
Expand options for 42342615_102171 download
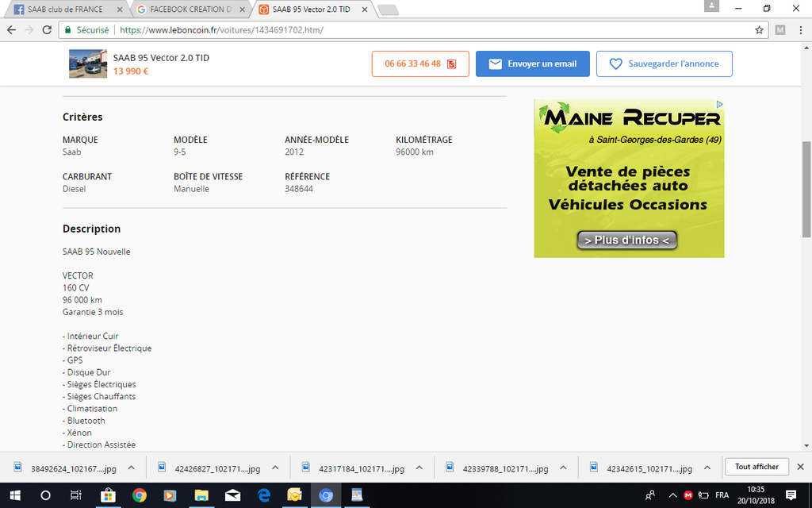point(707,468)
